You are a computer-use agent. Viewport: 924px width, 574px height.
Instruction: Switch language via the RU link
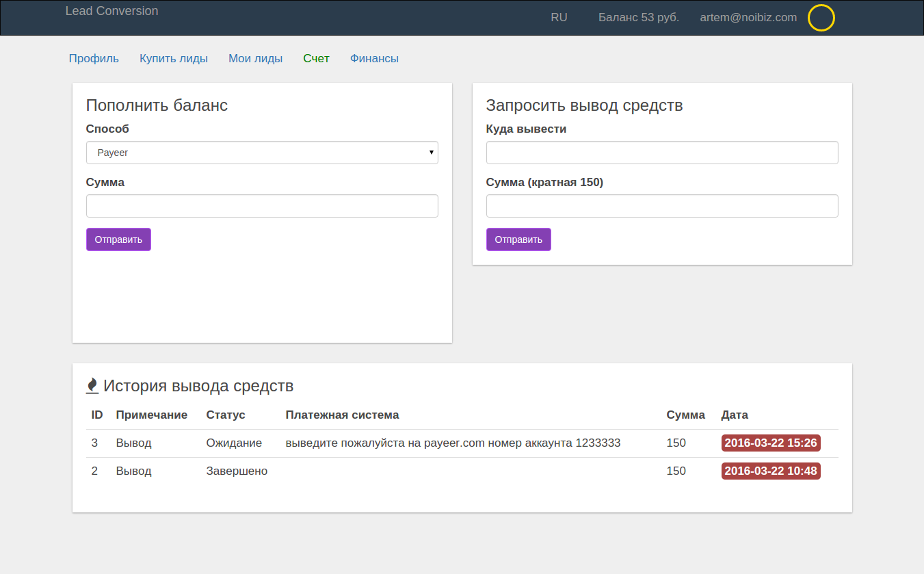tap(559, 18)
